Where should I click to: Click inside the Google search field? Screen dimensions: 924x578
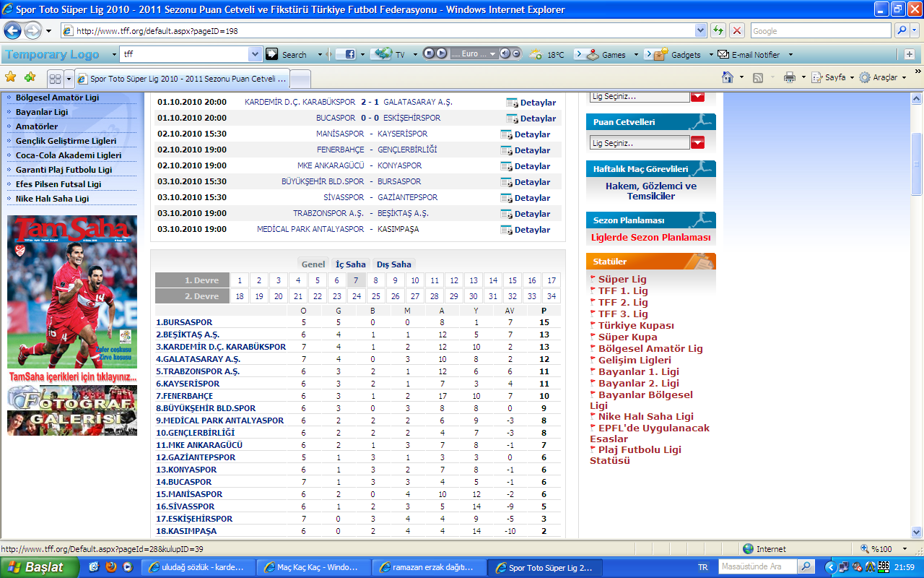coord(821,31)
